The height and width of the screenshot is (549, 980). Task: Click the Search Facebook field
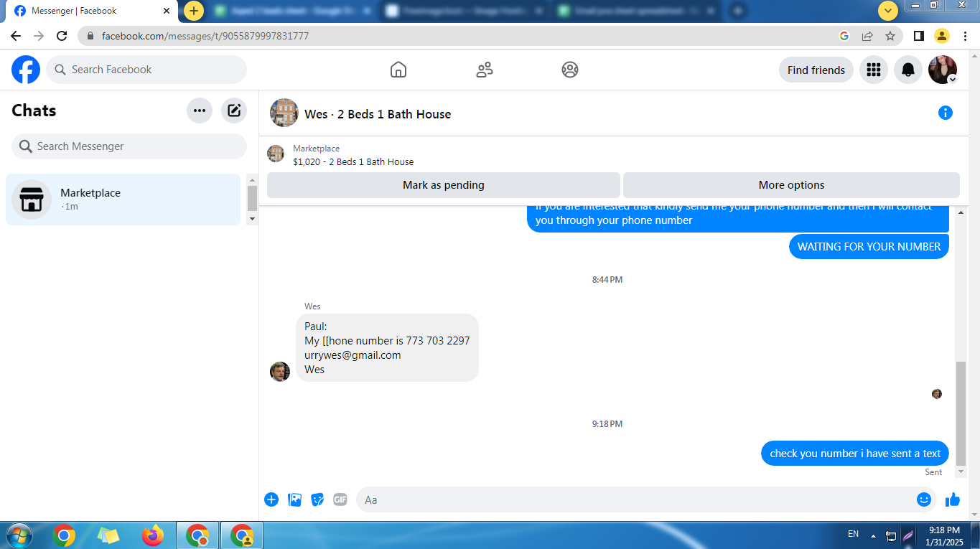coord(146,70)
